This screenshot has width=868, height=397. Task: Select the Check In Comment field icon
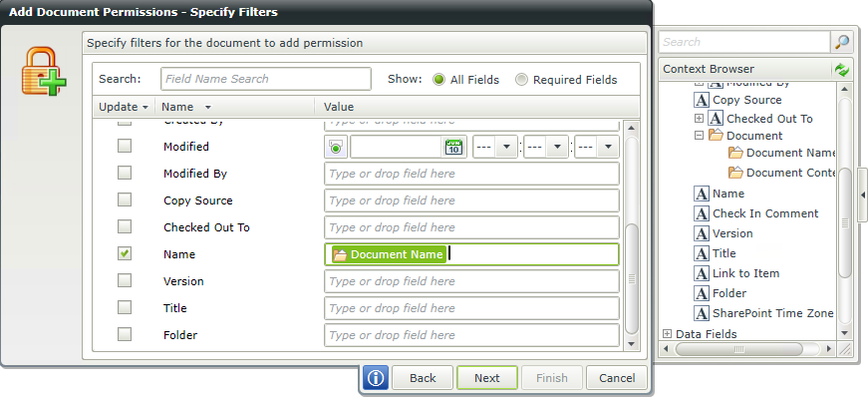702,213
